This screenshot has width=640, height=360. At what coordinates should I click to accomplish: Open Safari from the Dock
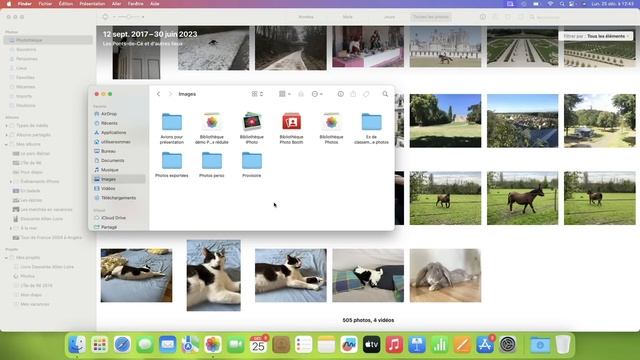click(x=122, y=345)
